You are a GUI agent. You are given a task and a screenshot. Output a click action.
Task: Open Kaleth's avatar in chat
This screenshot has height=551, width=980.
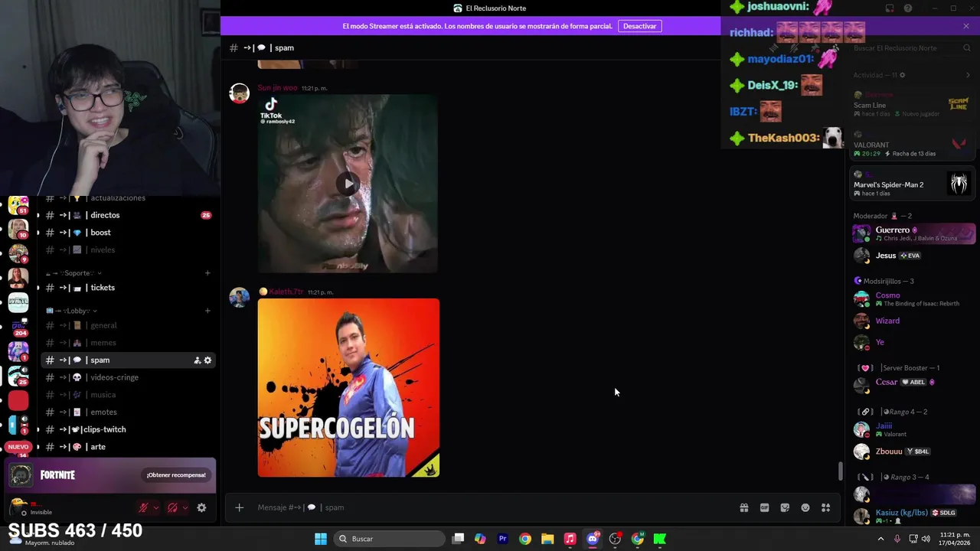240,298
